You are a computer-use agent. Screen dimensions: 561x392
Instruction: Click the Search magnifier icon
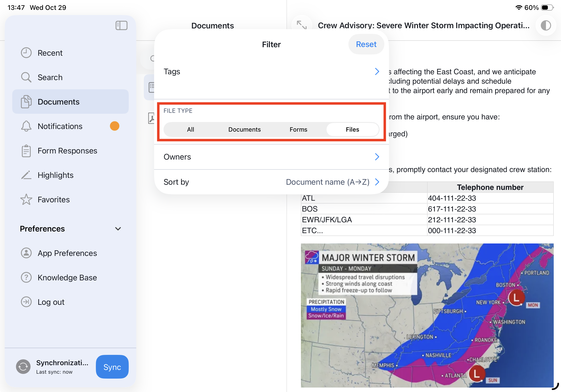click(26, 77)
